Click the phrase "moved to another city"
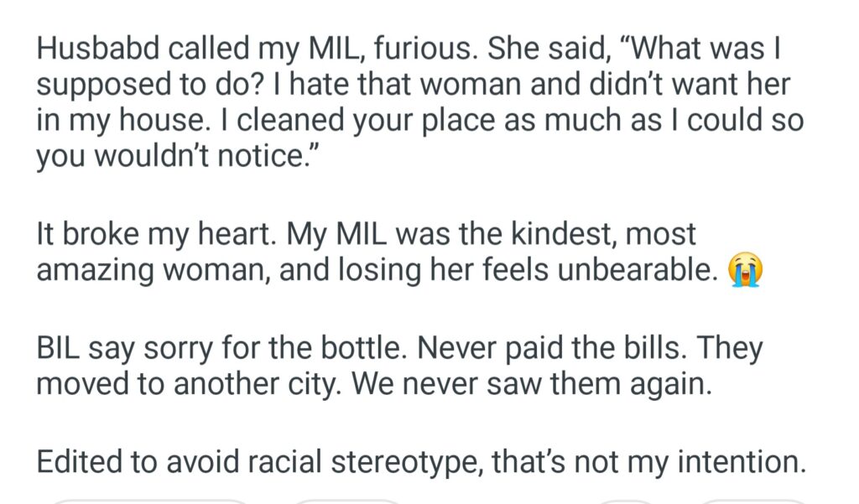This screenshot has height=504, width=859. [x=186, y=384]
